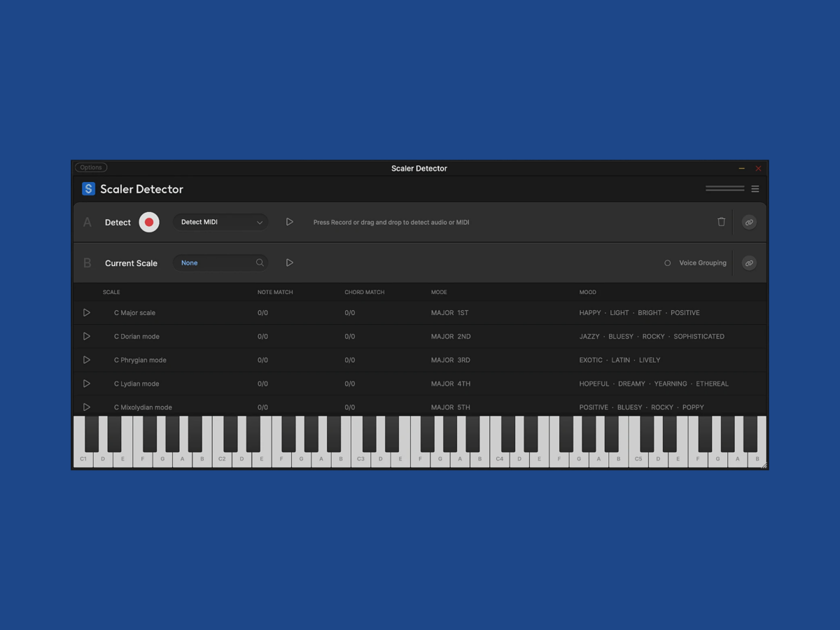Sort by the NOTE MATCH column header

pyautogui.click(x=275, y=292)
